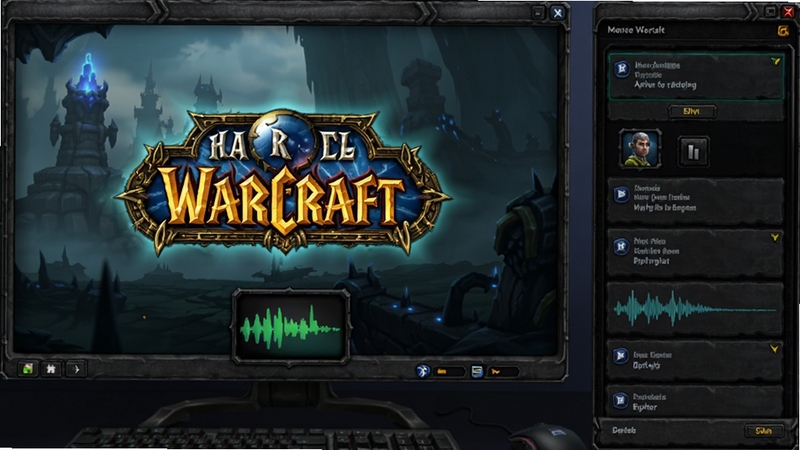Click the orange icon in the side panel header

click(783, 31)
